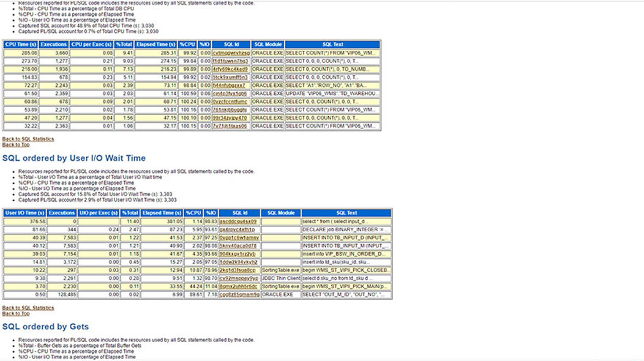The height and width of the screenshot is (361, 644).
Task: Open SQL Id for WMS_ST_VIPII_PICK_MAIN statement
Action: (x=239, y=286)
